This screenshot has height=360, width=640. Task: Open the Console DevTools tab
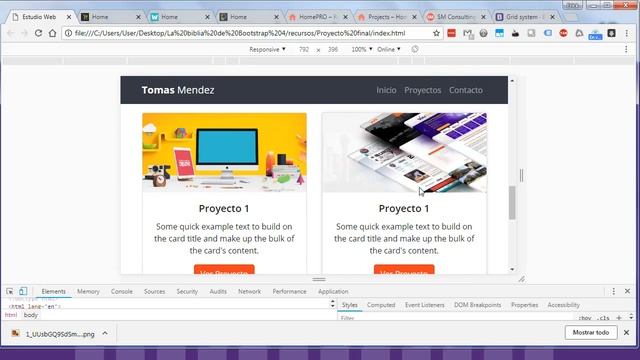122,291
